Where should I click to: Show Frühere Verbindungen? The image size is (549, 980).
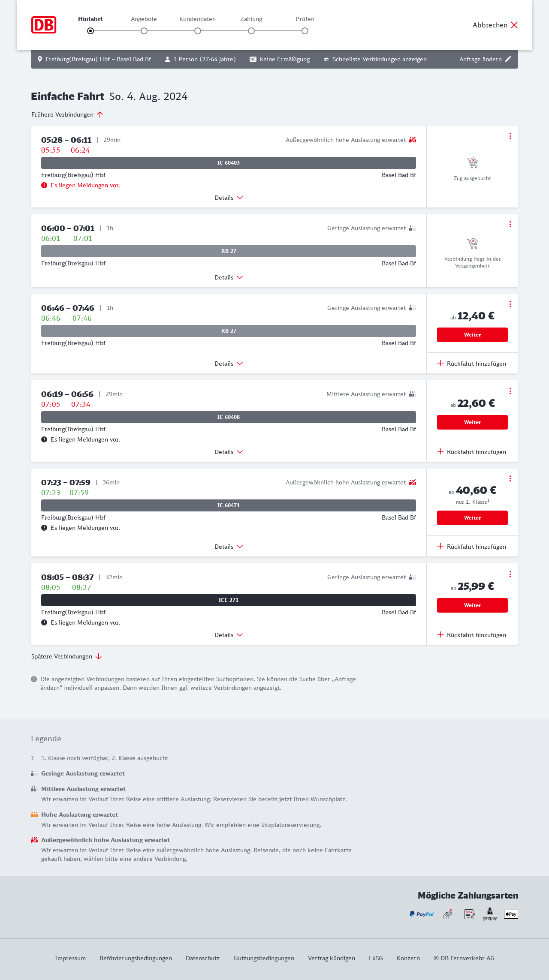pos(67,114)
